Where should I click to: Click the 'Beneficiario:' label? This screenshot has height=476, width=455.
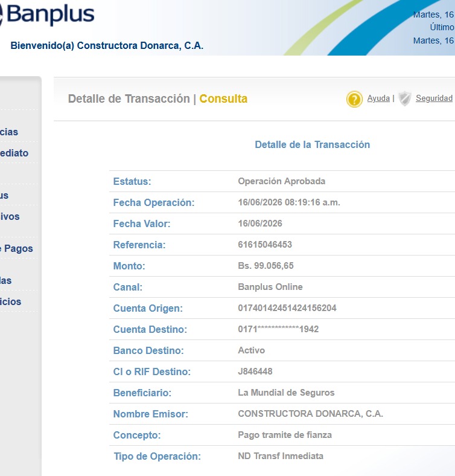tap(142, 393)
